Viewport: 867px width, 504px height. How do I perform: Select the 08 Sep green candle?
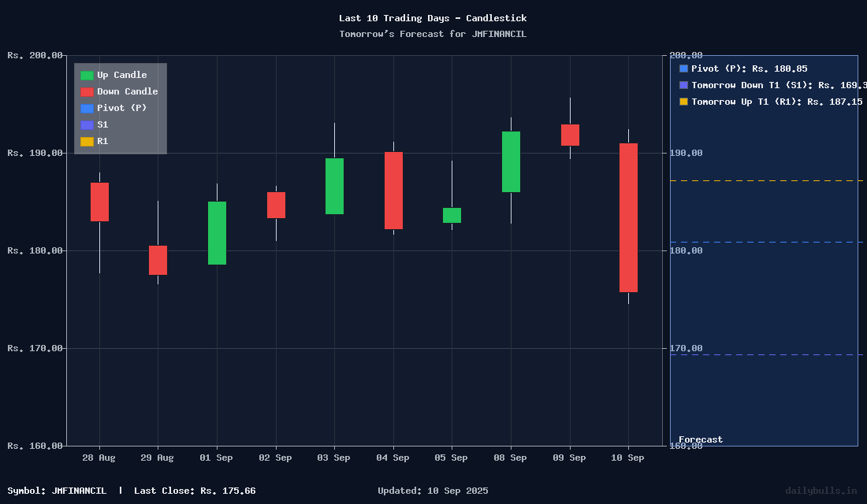[x=511, y=161]
